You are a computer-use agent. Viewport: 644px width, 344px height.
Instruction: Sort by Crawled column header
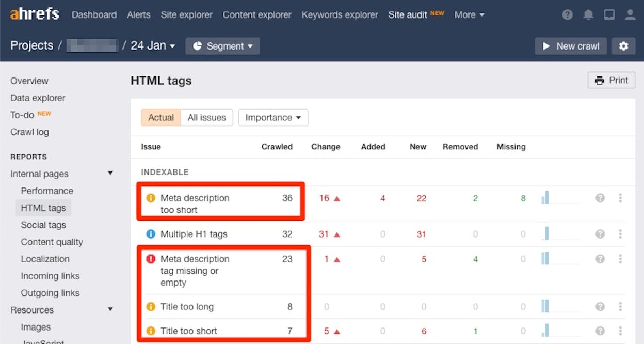[x=277, y=147]
